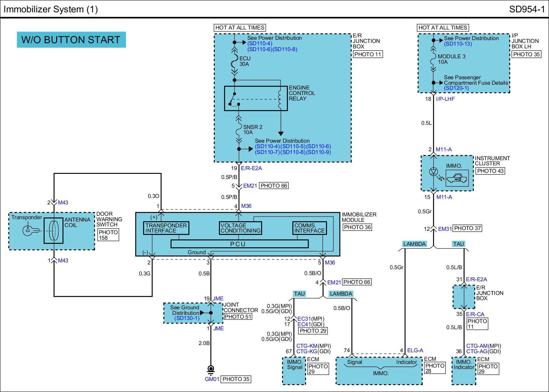Click the SNSR 2 10A fuse symbol
This screenshot has width=549, height=392.
click(x=239, y=130)
